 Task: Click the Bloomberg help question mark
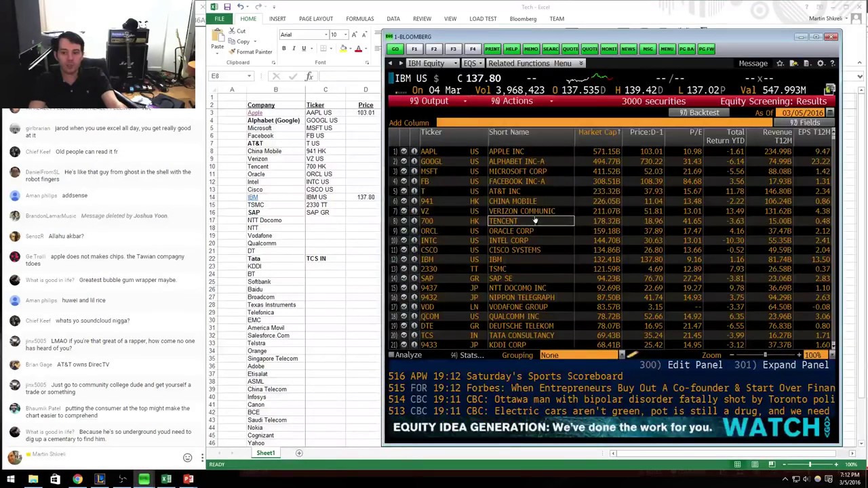[832, 63]
